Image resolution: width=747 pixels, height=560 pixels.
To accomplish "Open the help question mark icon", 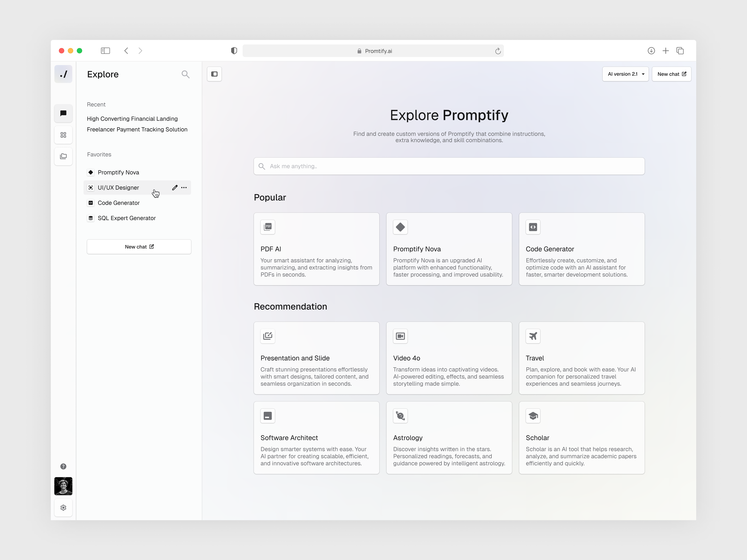I will (63, 466).
